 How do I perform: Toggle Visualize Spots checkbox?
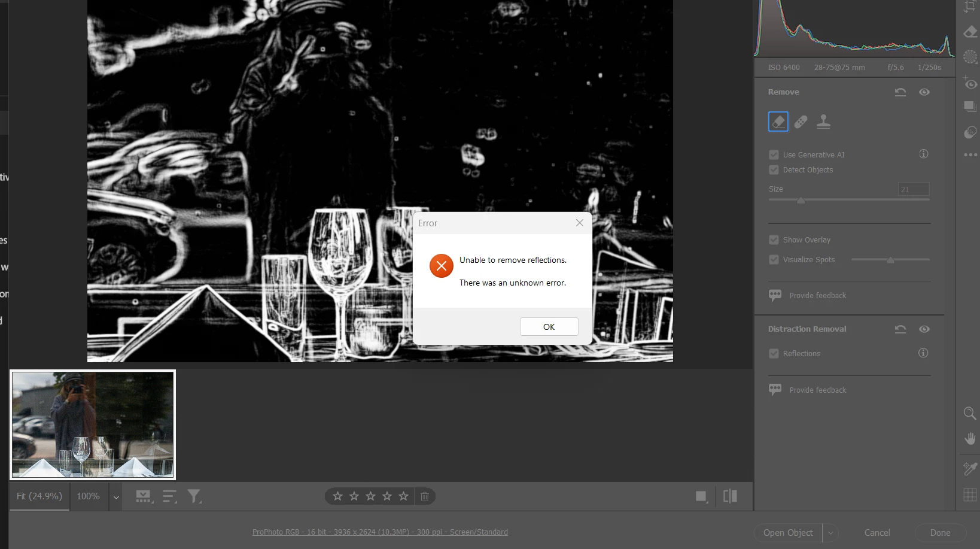(x=774, y=260)
